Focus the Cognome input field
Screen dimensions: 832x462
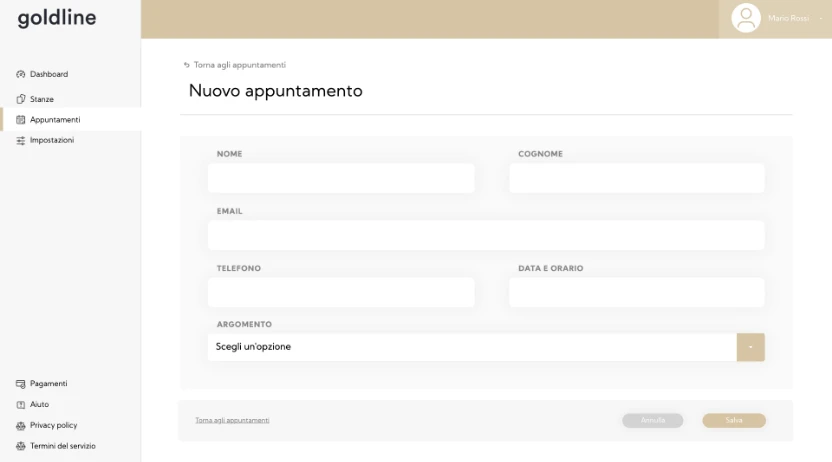tap(637, 178)
